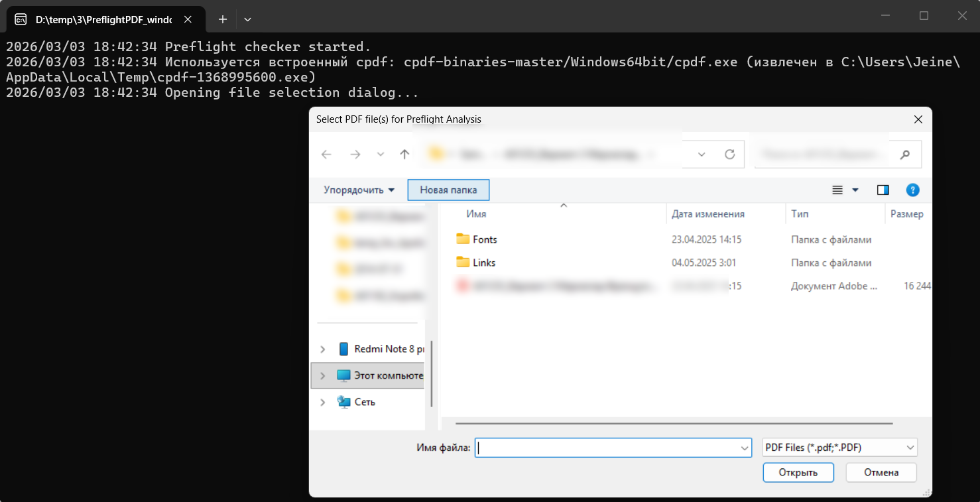Image resolution: width=980 pixels, height=502 pixels.
Task: Cancel the dialog with Отмена
Action: [x=881, y=473]
